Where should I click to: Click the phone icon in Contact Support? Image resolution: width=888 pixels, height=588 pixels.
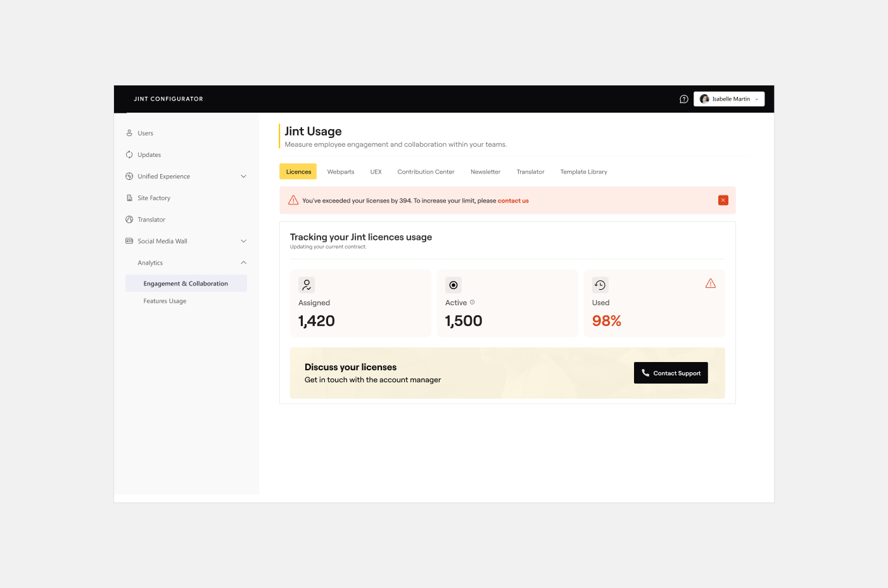pos(645,373)
